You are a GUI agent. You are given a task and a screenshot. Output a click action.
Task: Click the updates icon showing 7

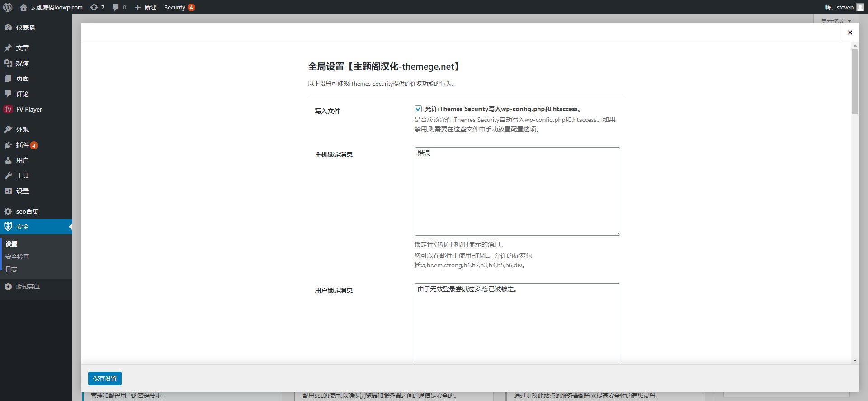point(94,7)
